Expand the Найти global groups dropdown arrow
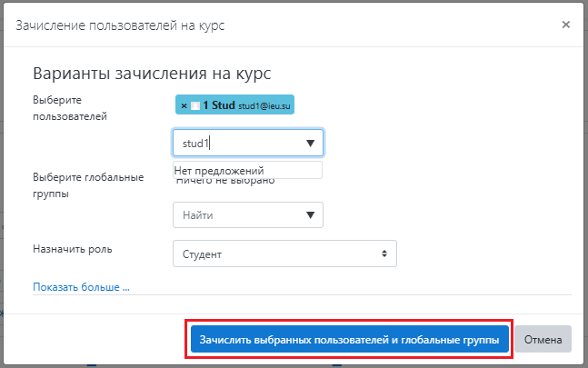The width and height of the screenshot is (588, 368). 310,215
